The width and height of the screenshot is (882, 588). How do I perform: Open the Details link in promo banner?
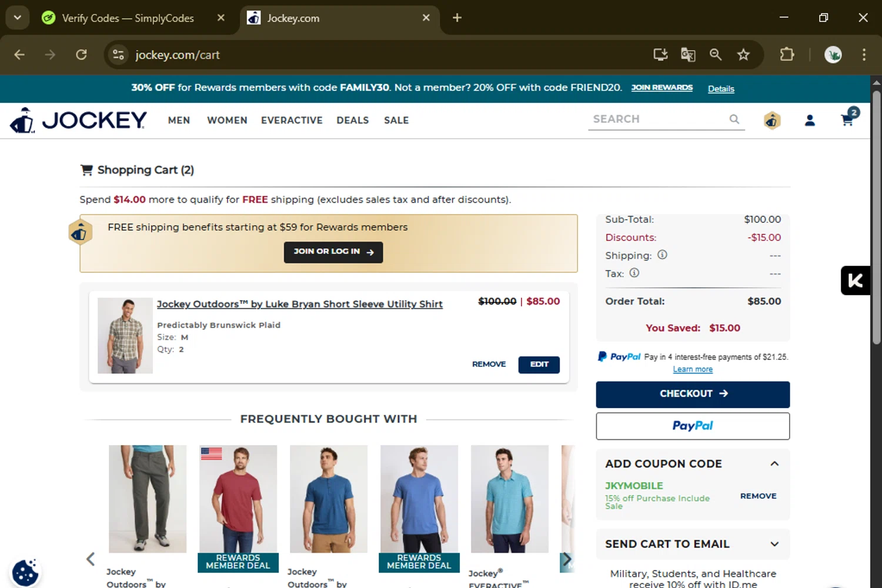(x=721, y=89)
